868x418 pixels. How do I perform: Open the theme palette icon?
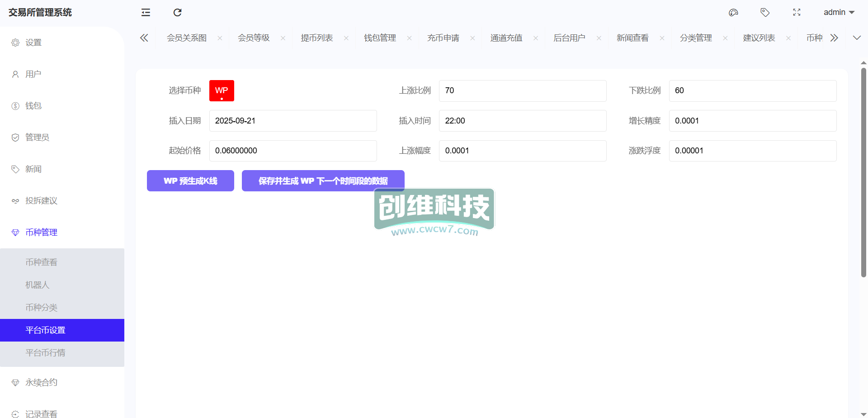[733, 13]
